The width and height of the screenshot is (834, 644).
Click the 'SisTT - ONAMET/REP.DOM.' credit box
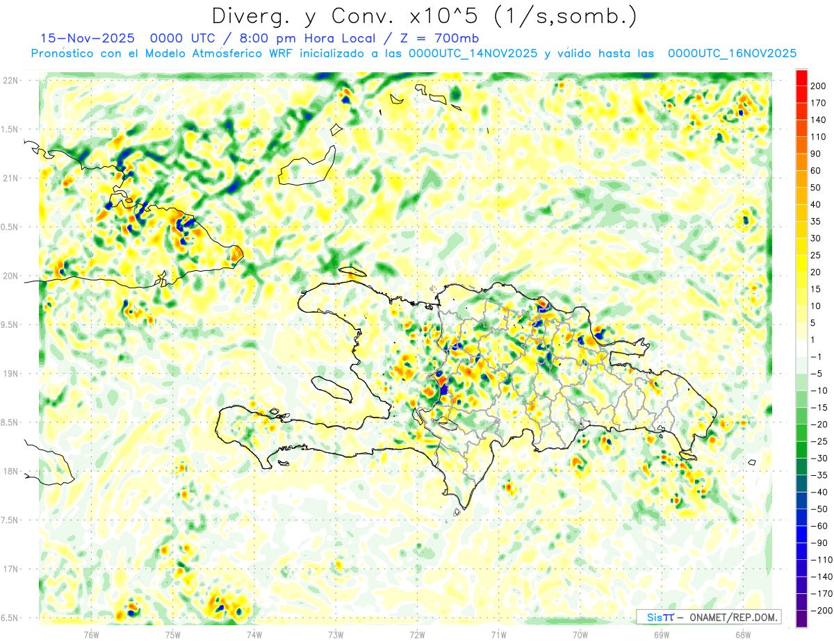click(x=709, y=617)
